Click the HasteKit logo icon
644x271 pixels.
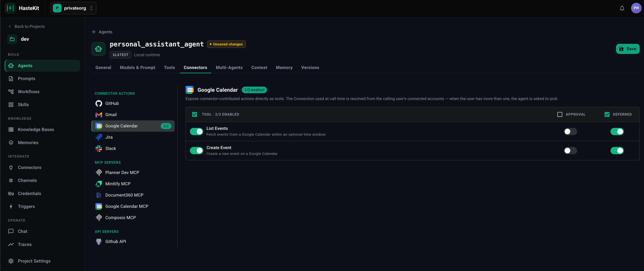pyautogui.click(x=10, y=8)
